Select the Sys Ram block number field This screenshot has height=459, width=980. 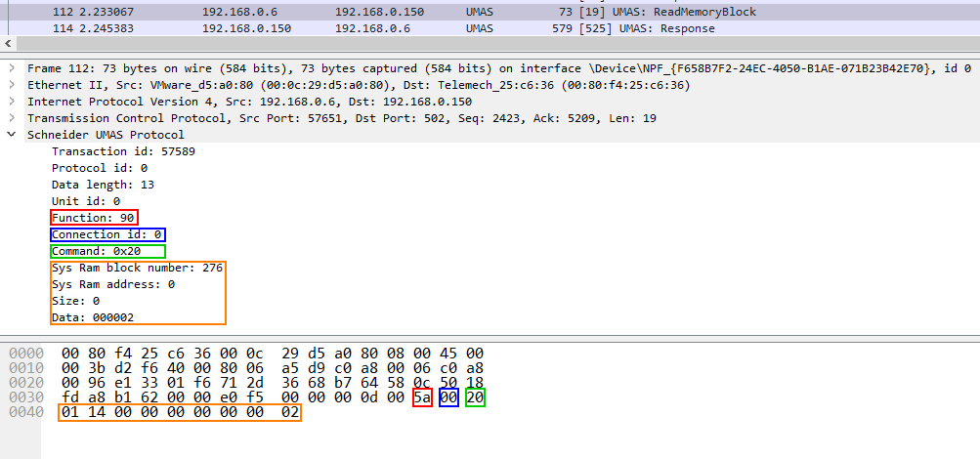click(x=137, y=268)
